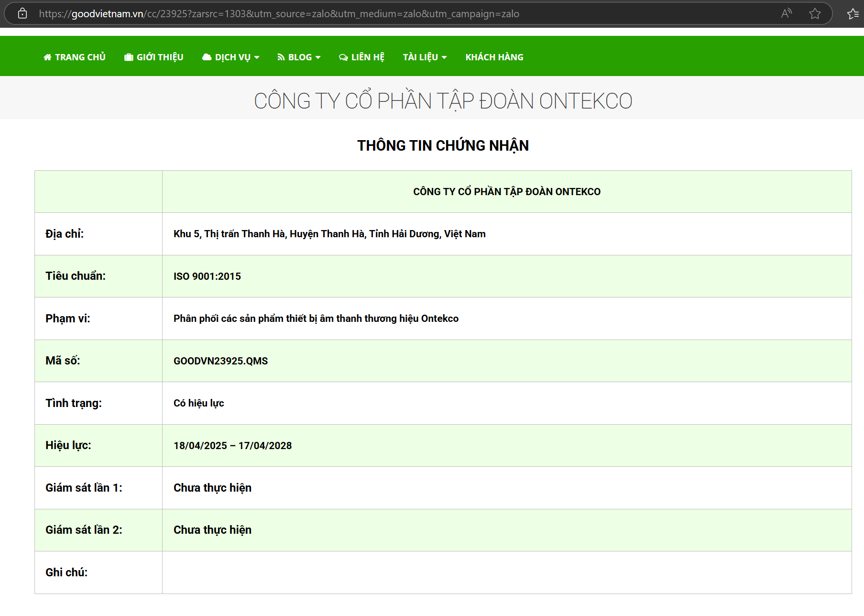The width and height of the screenshot is (864, 616).
Task: Click the validity dates 18/04/2025 – 17/04/2028
Action: (x=232, y=446)
